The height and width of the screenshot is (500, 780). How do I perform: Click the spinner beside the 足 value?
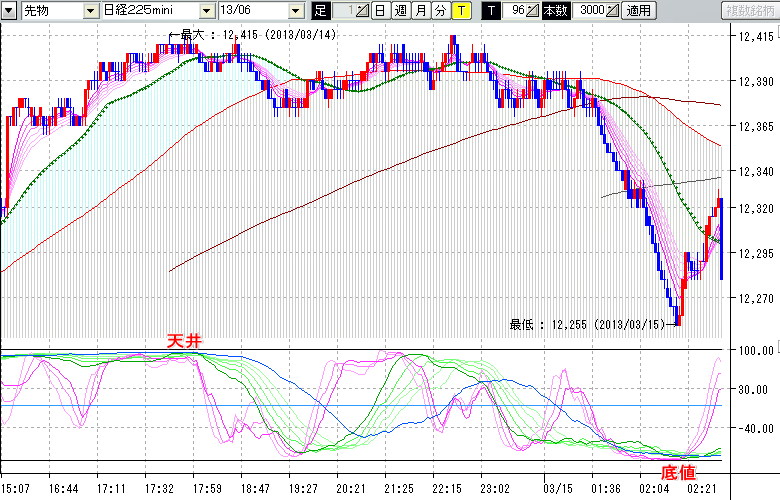(363, 11)
